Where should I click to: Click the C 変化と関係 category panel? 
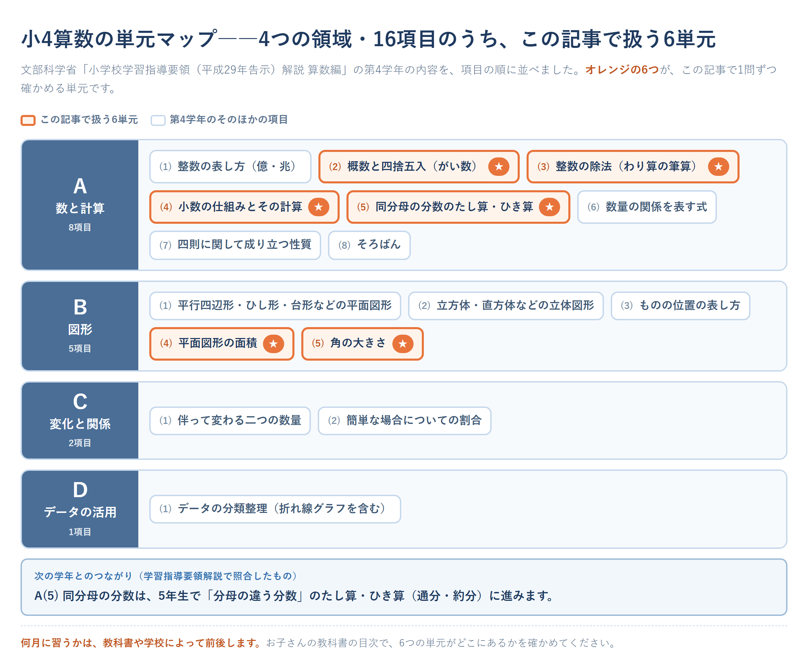point(80,421)
